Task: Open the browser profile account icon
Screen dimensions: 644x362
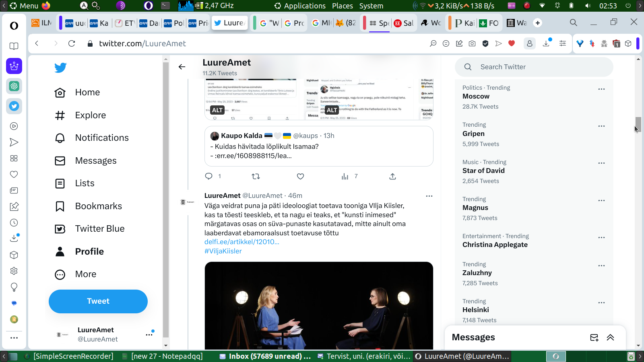Action: pos(530,43)
